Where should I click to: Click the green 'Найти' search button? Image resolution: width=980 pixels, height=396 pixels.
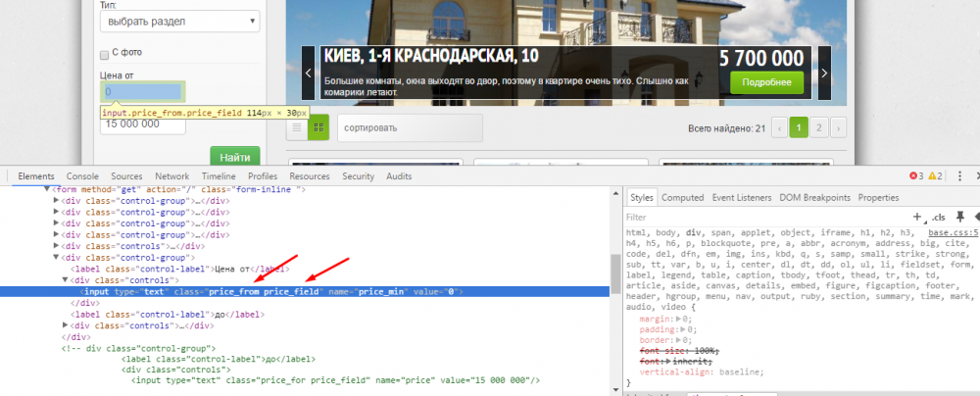click(235, 157)
